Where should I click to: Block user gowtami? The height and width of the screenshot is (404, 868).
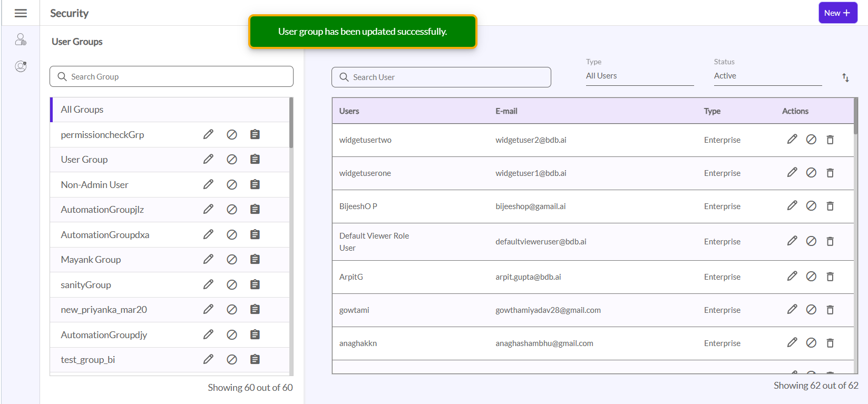(811, 310)
